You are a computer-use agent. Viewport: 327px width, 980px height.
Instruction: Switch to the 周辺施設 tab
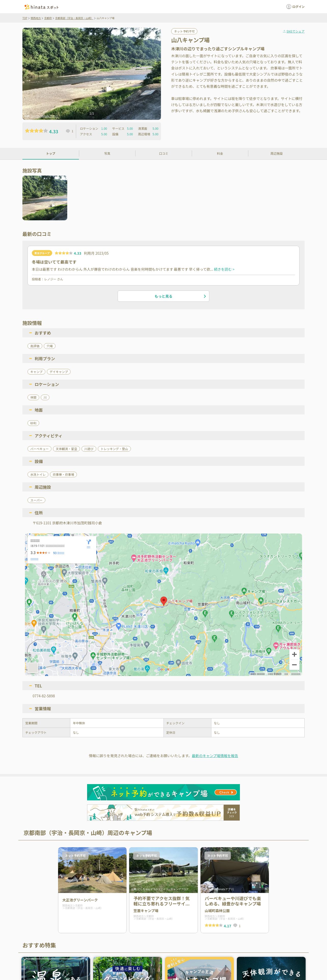[x=276, y=153]
